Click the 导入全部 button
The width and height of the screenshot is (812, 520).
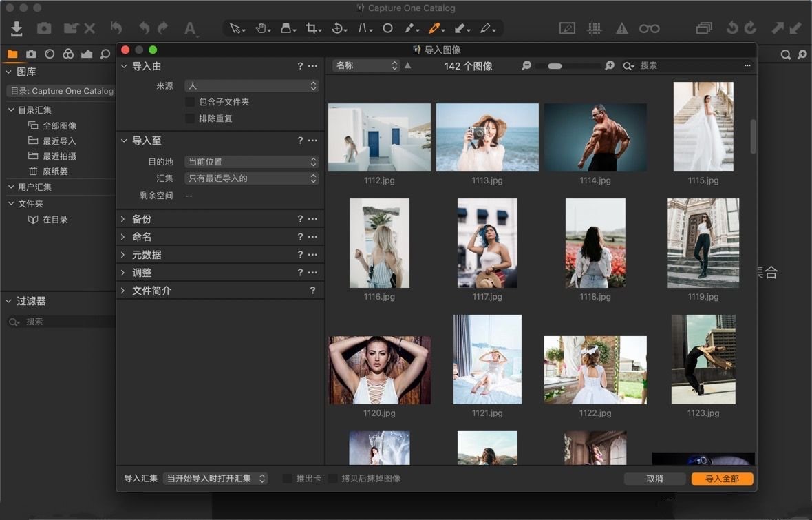tap(721, 478)
